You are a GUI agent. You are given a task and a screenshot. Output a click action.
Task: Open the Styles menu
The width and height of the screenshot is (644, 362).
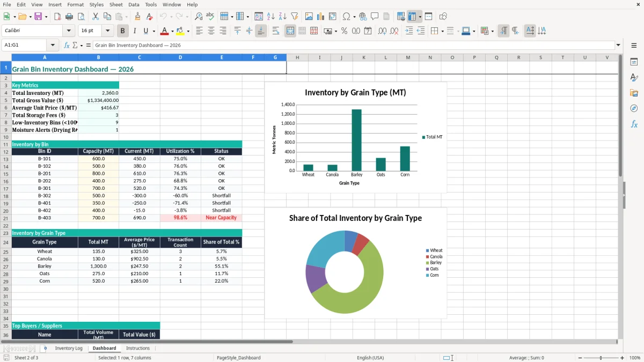tap(97, 4)
